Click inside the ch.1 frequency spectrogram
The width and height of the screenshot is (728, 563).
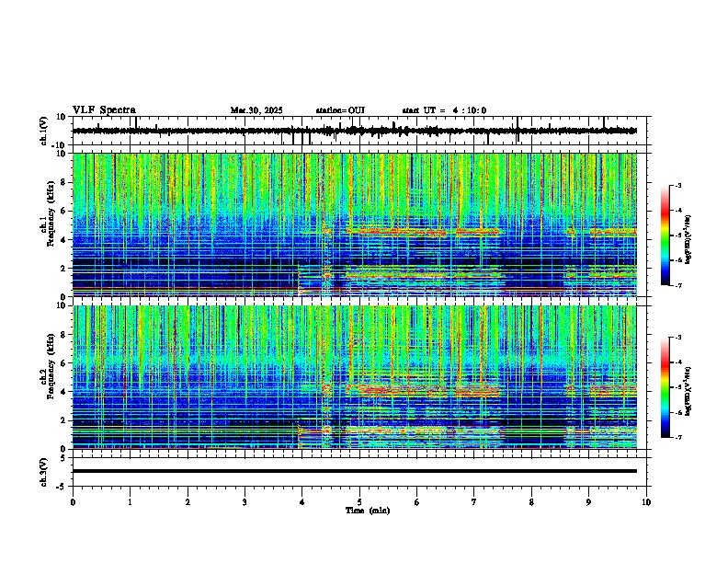click(x=355, y=224)
